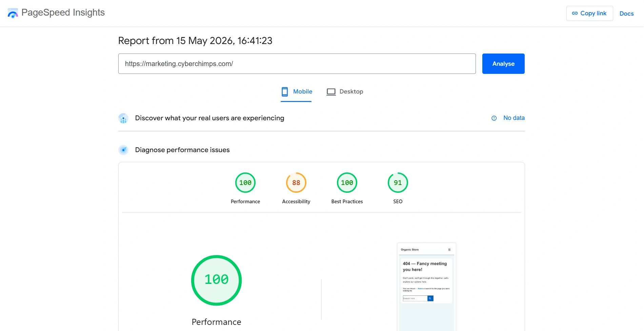Open the PageSpeed Insights home title

[63, 13]
